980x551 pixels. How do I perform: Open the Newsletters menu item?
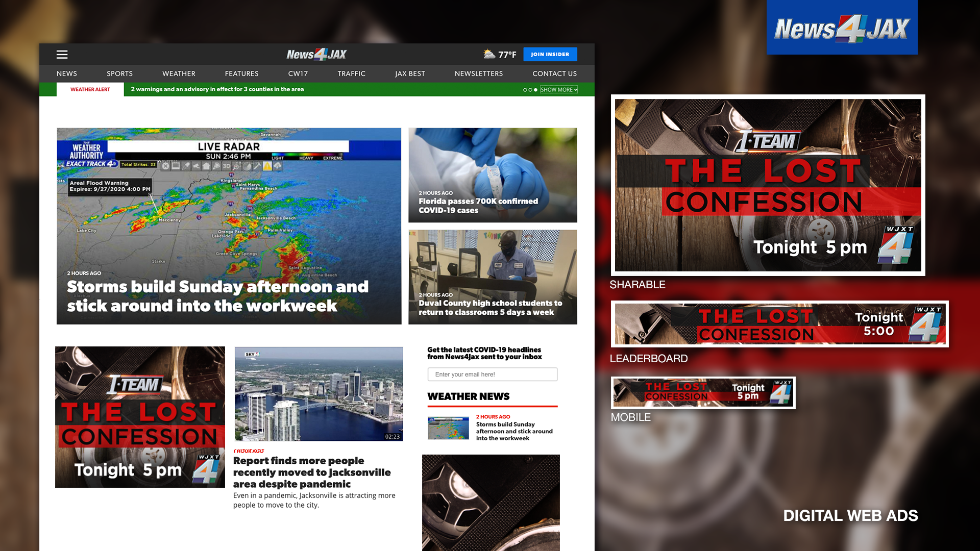click(479, 74)
